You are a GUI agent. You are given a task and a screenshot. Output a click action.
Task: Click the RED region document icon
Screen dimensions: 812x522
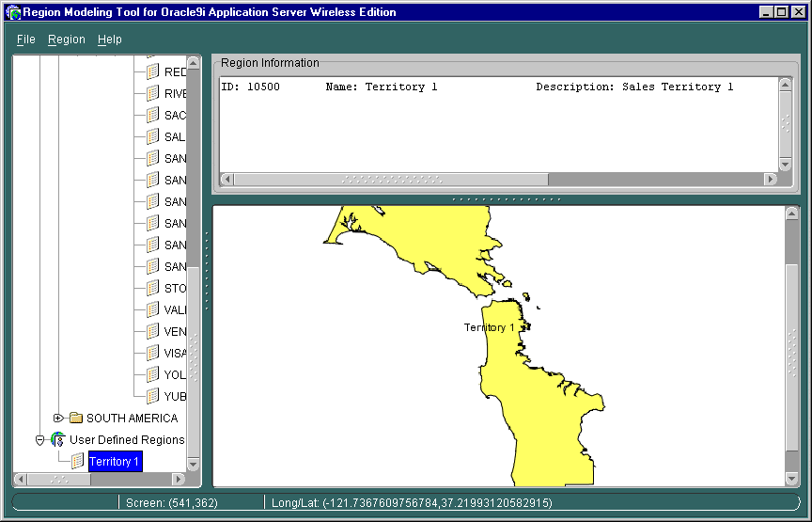pyautogui.click(x=153, y=71)
